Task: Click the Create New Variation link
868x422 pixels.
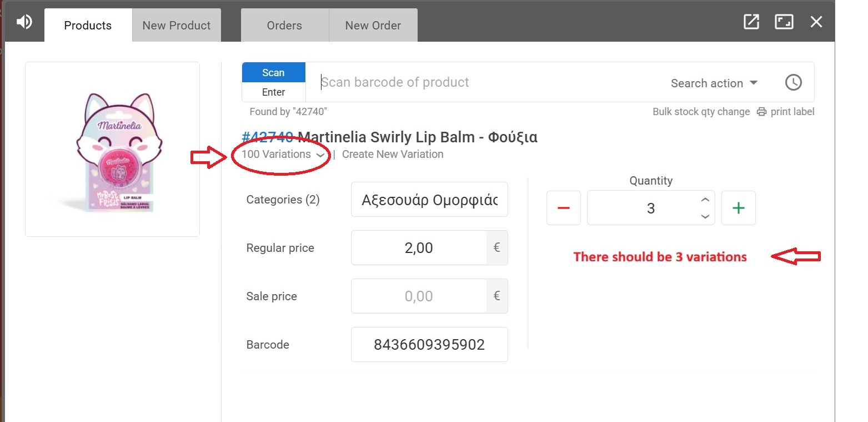Action: (393, 155)
